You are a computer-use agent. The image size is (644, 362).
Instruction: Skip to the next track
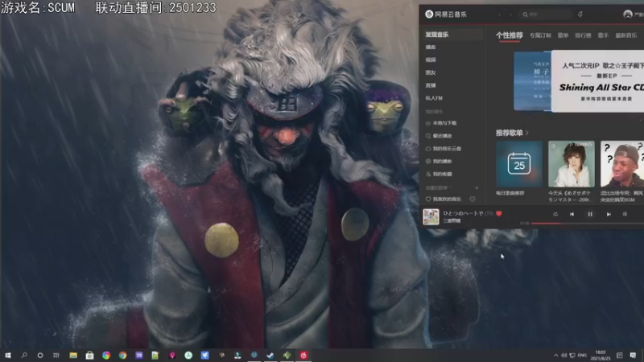609,214
